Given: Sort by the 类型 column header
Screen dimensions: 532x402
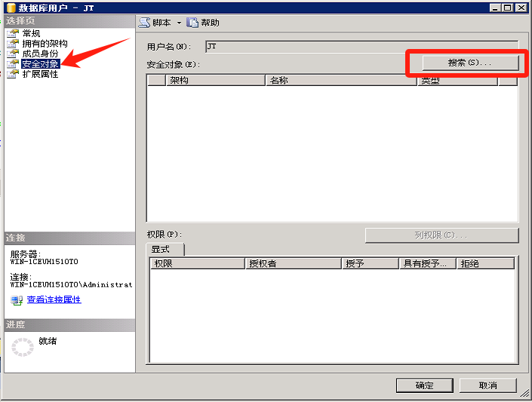Looking at the screenshot, I should click(458, 81).
